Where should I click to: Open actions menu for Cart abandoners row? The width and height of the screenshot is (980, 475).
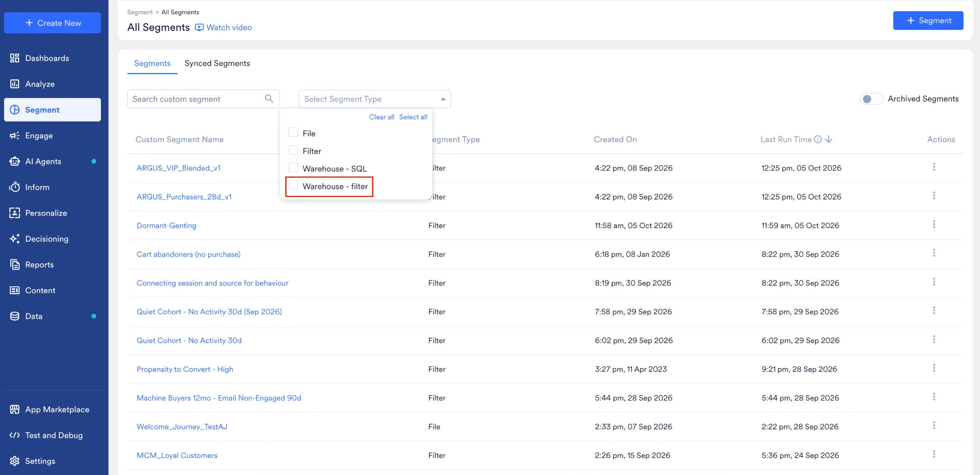tap(934, 253)
